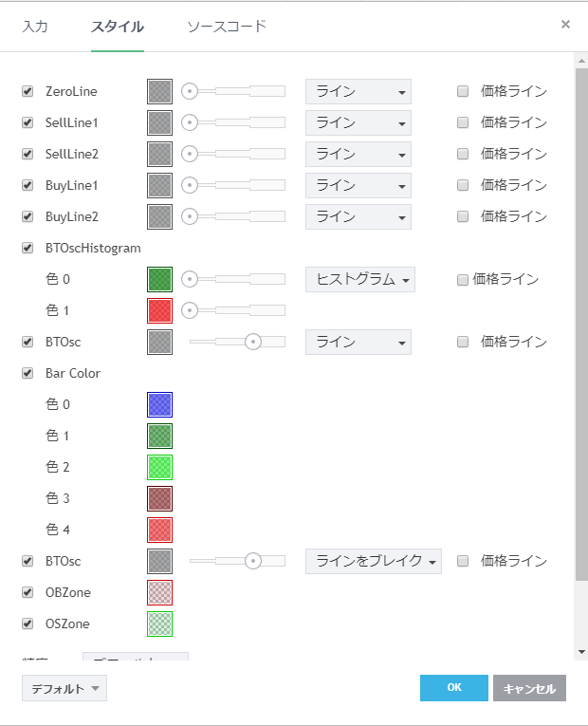Open the bright green Bar Color 2 swatch

click(x=159, y=467)
